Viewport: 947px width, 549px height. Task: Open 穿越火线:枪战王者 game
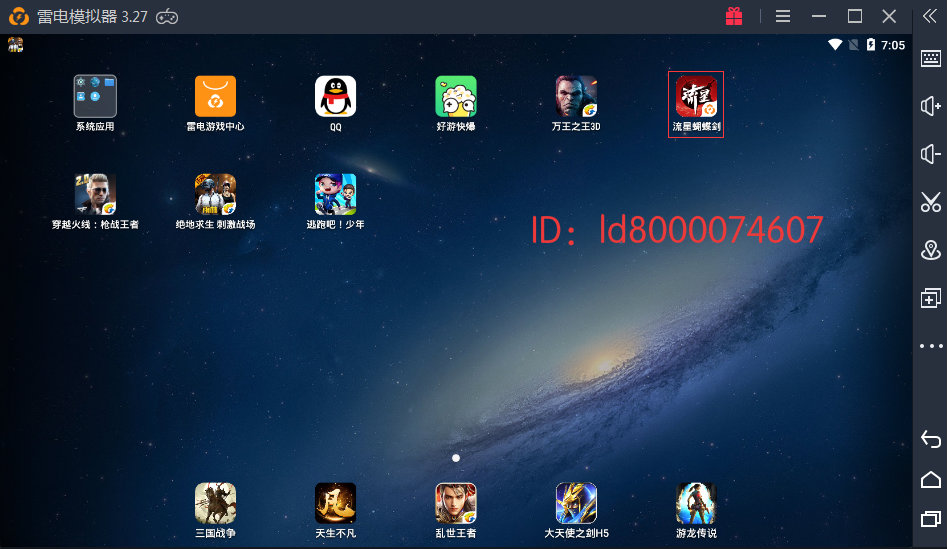tap(95, 195)
